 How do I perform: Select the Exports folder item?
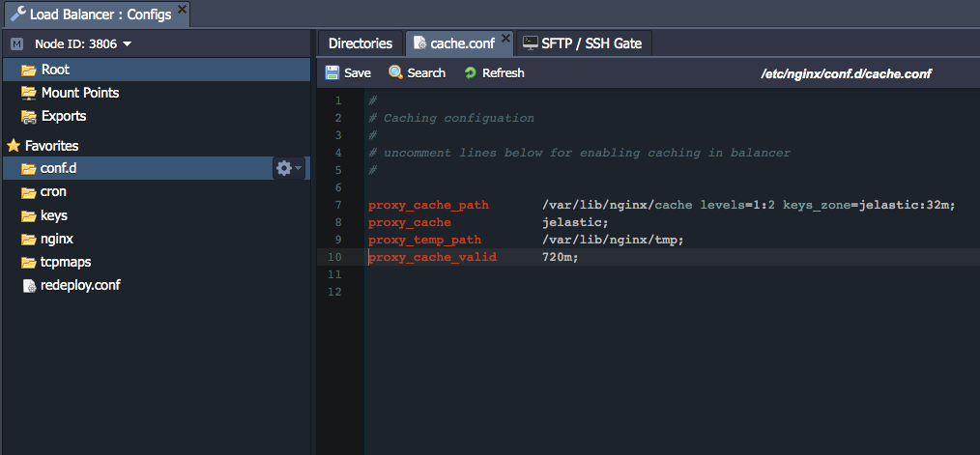63,116
